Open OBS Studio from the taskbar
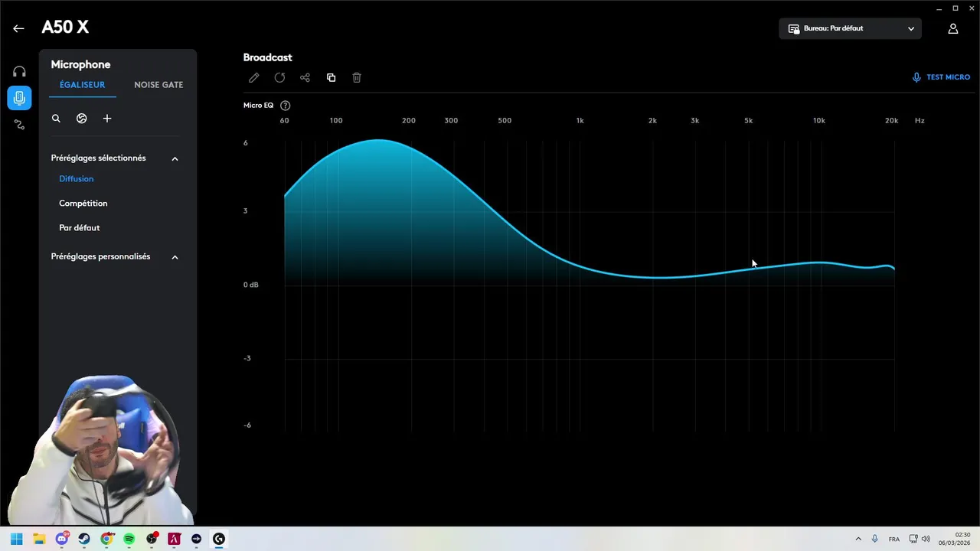The height and width of the screenshot is (551, 980). [152, 539]
